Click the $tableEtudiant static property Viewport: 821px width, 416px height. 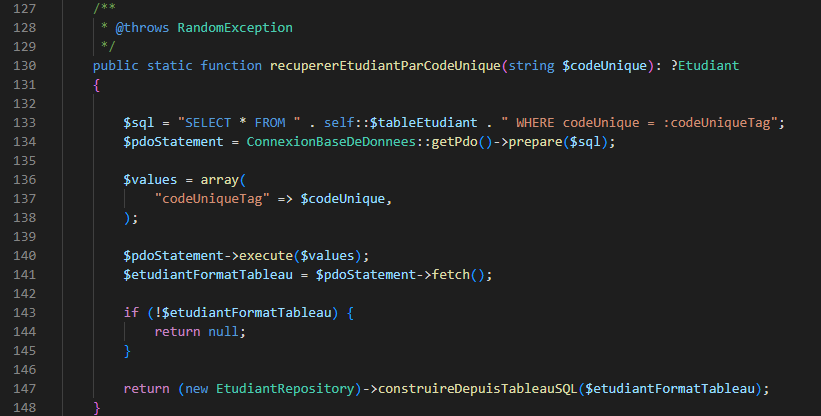424,123
